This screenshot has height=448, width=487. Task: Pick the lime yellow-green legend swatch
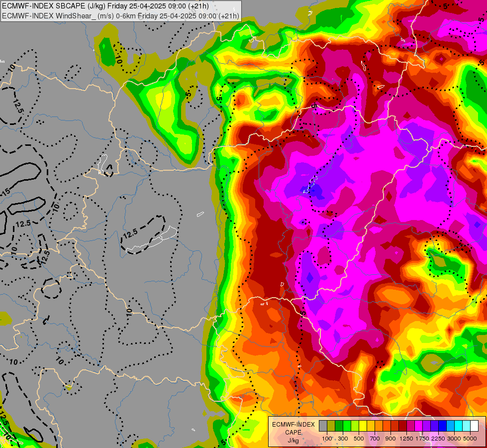(x=355, y=426)
